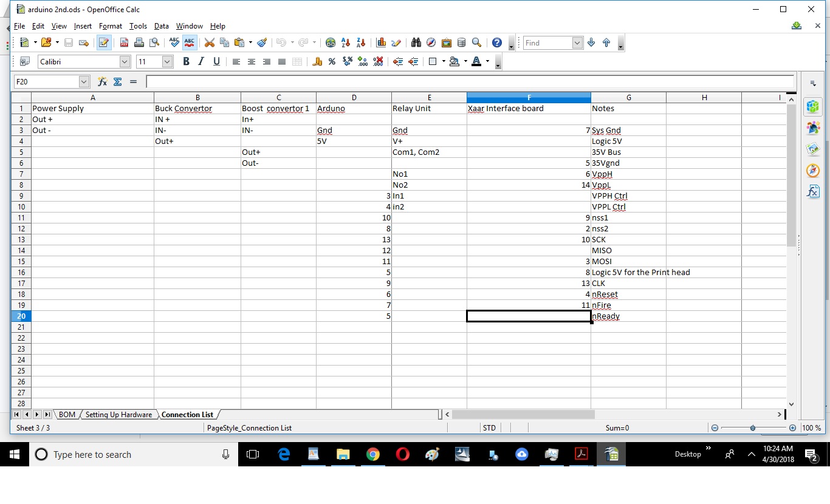Click the Copy icon
This screenshot has width=830, height=504.
pyautogui.click(x=224, y=43)
